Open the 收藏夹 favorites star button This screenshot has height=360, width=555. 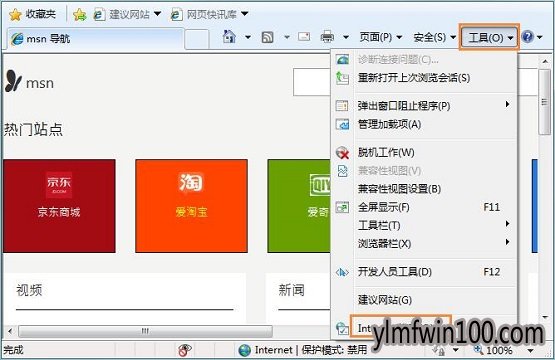(33, 14)
